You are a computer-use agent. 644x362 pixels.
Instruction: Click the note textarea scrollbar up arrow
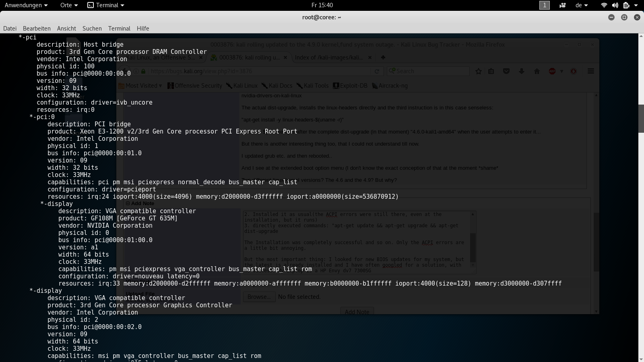click(473, 214)
